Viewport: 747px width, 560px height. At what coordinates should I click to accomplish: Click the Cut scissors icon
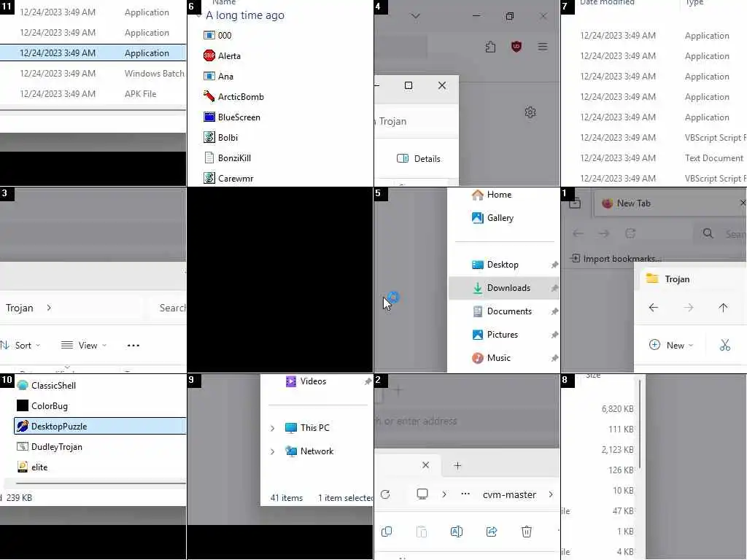[725, 345]
